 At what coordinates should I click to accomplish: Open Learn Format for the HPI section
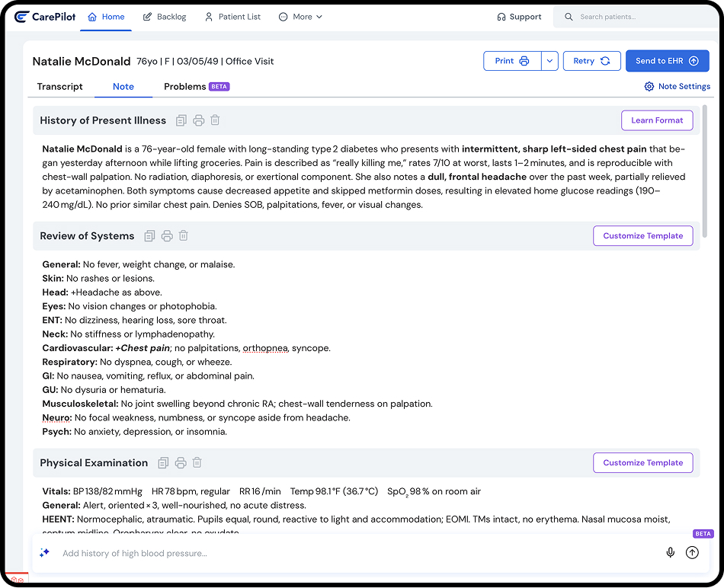pos(657,120)
